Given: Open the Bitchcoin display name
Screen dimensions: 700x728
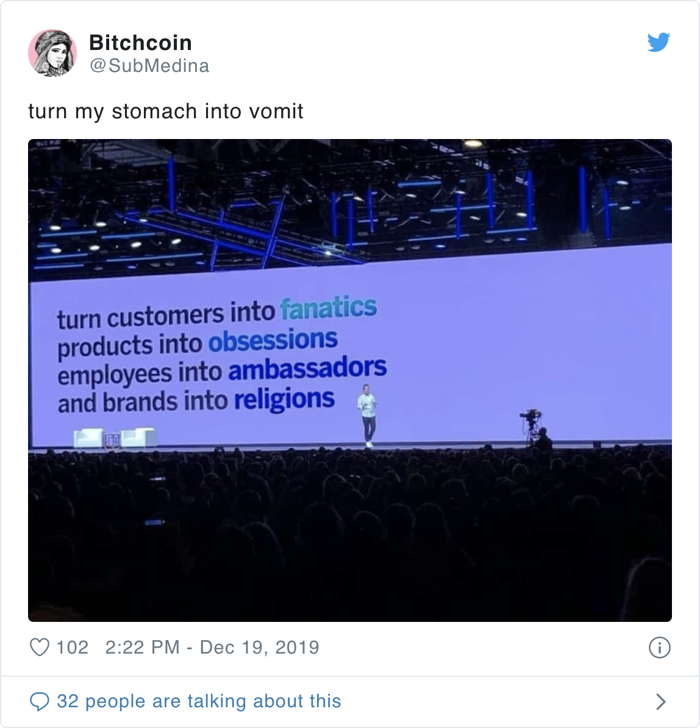Looking at the screenshot, I should pos(140,43).
